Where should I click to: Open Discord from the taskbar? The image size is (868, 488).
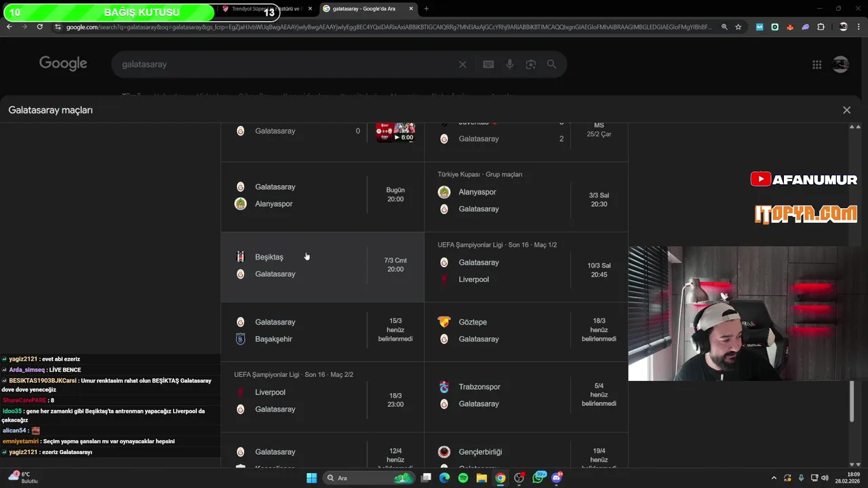pos(557,477)
